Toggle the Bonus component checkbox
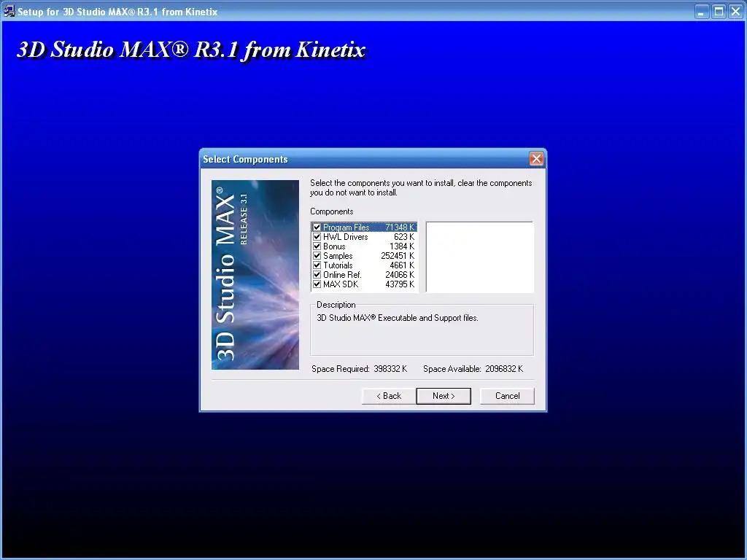Viewport: 747px width, 560px height. pyautogui.click(x=317, y=246)
